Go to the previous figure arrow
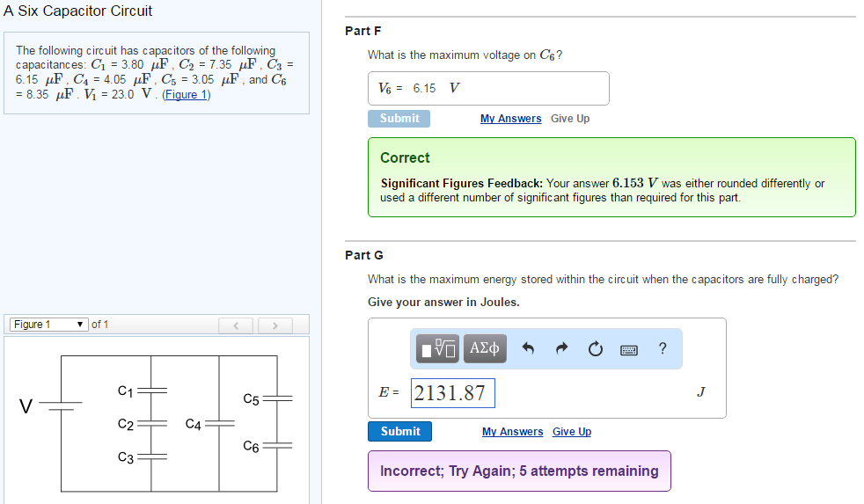 (237, 325)
